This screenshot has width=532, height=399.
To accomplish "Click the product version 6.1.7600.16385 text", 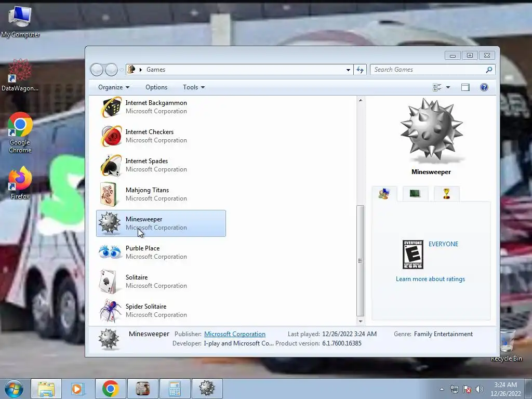I will pos(342,343).
